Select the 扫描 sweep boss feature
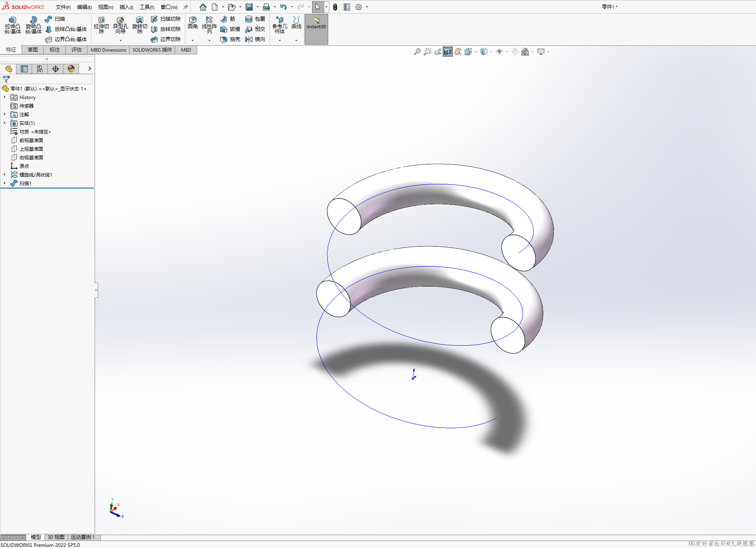Viewport: 756px width, 548px height. pyautogui.click(x=55, y=19)
